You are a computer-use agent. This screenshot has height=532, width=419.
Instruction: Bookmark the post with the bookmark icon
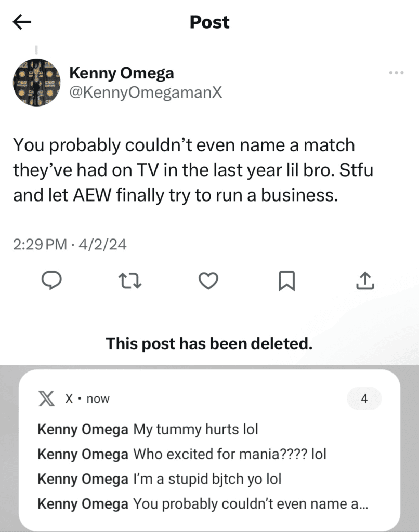pos(287,281)
